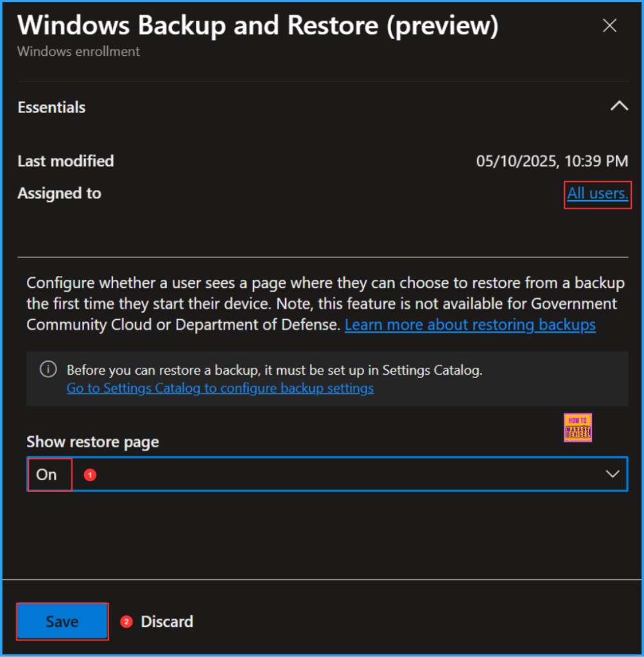Click the Show restore page label
The height and width of the screenshot is (657, 644).
click(x=92, y=442)
